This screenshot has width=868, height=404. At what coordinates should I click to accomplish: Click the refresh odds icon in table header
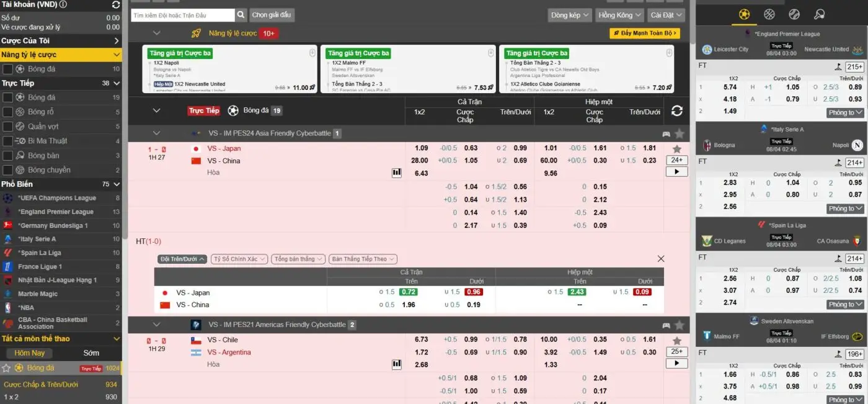pos(676,110)
